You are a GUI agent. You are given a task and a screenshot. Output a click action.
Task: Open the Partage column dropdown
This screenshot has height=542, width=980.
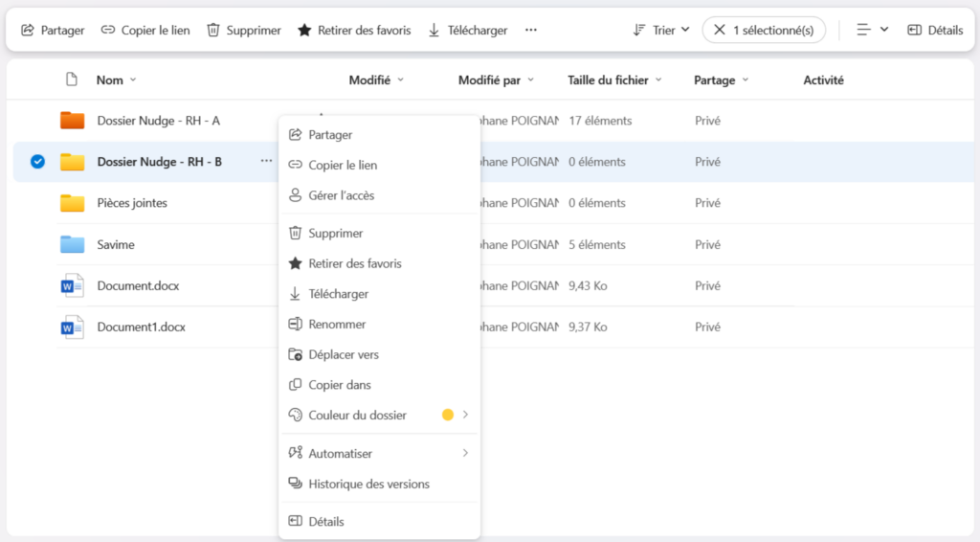(x=746, y=80)
